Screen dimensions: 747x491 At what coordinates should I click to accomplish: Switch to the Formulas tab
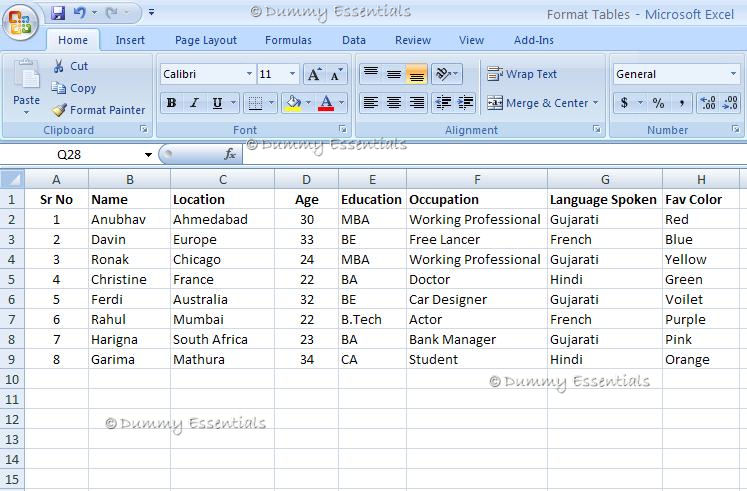[288, 40]
